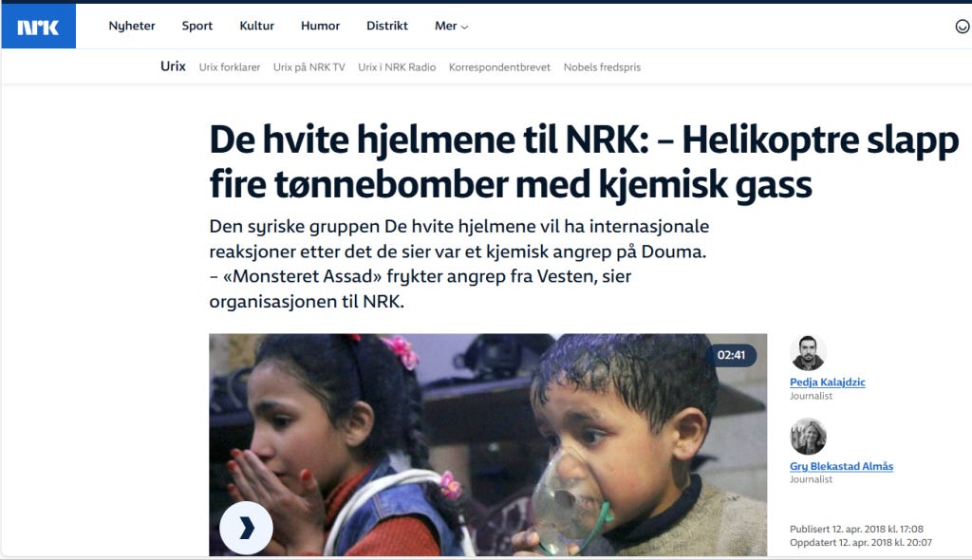
Task: Open Gry Blekastad Almås author link
Action: coord(841,466)
